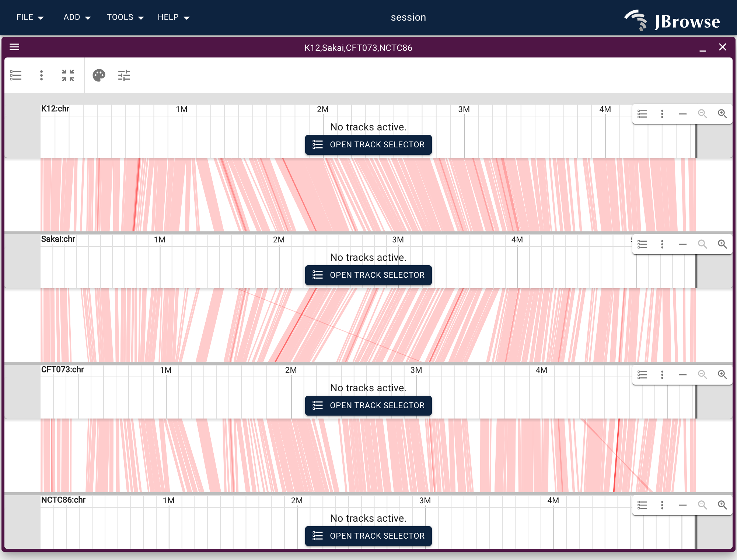This screenshot has height=560, width=737.
Task: Open NCTC86 row more options menu
Action: tap(662, 505)
